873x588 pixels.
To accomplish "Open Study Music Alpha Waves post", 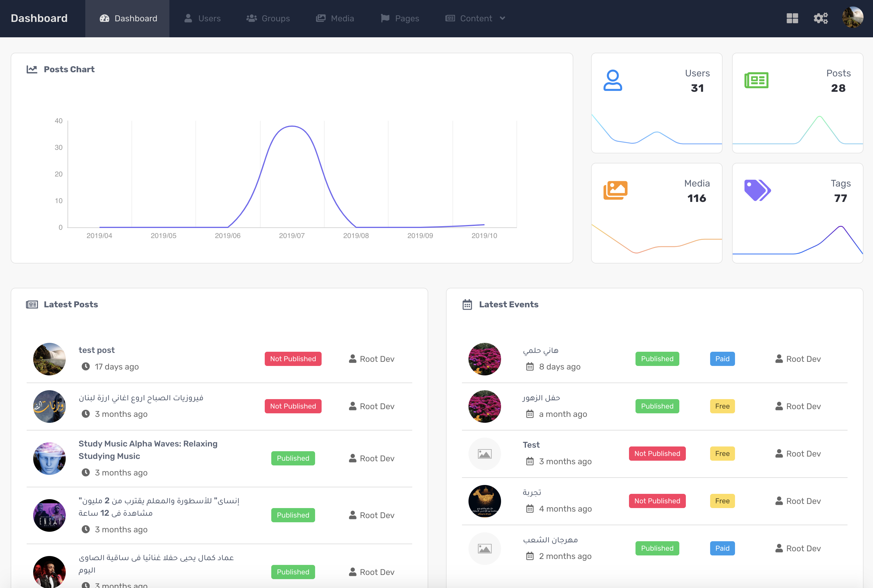I will [x=148, y=450].
